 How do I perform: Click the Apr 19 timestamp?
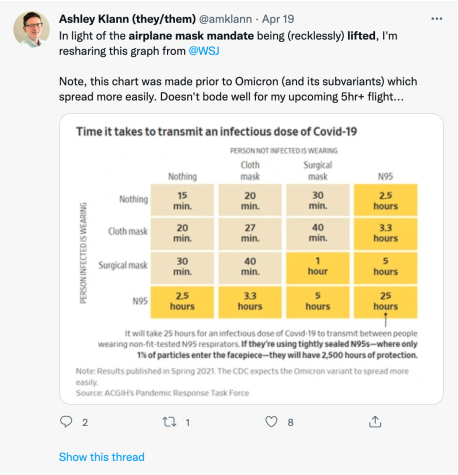click(278, 19)
